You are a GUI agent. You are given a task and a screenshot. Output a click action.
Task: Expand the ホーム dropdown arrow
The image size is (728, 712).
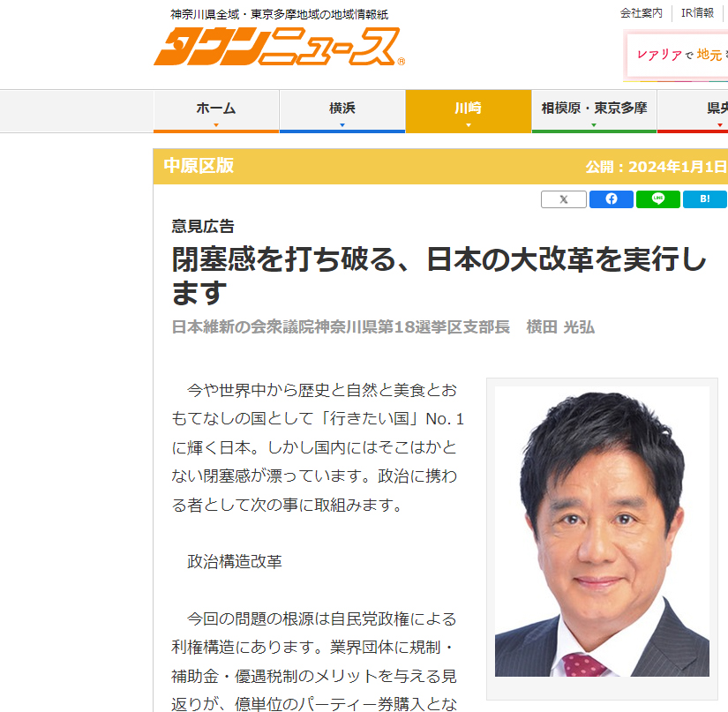point(216,125)
